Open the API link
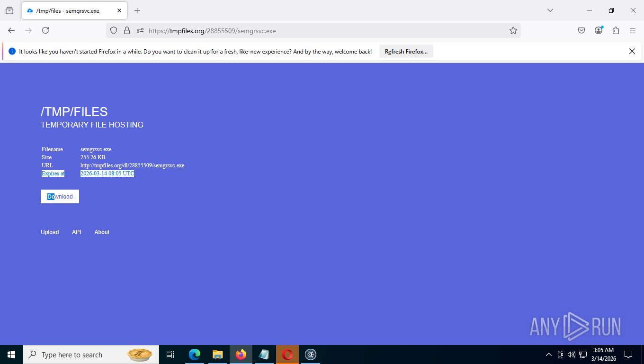Viewport: 644px width, 364px height. [77, 232]
